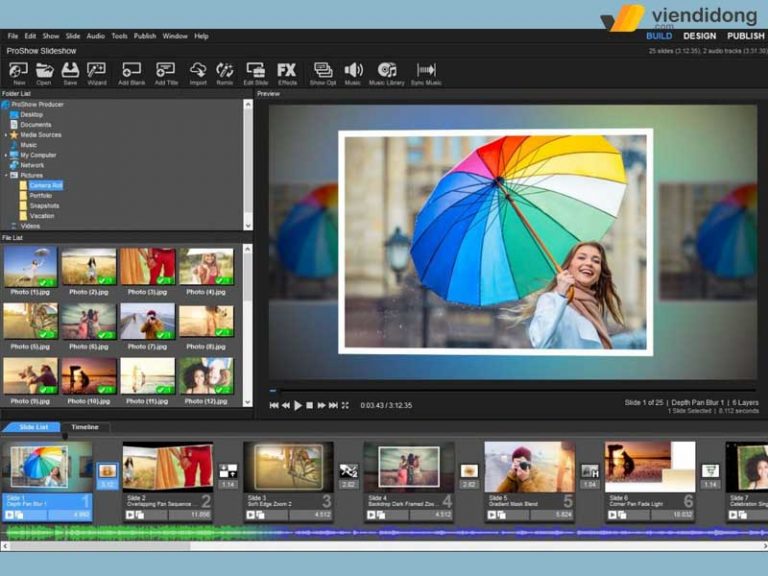Switch to the Slide List tab
The image size is (768, 576).
pyautogui.click(x=33, y=427)
